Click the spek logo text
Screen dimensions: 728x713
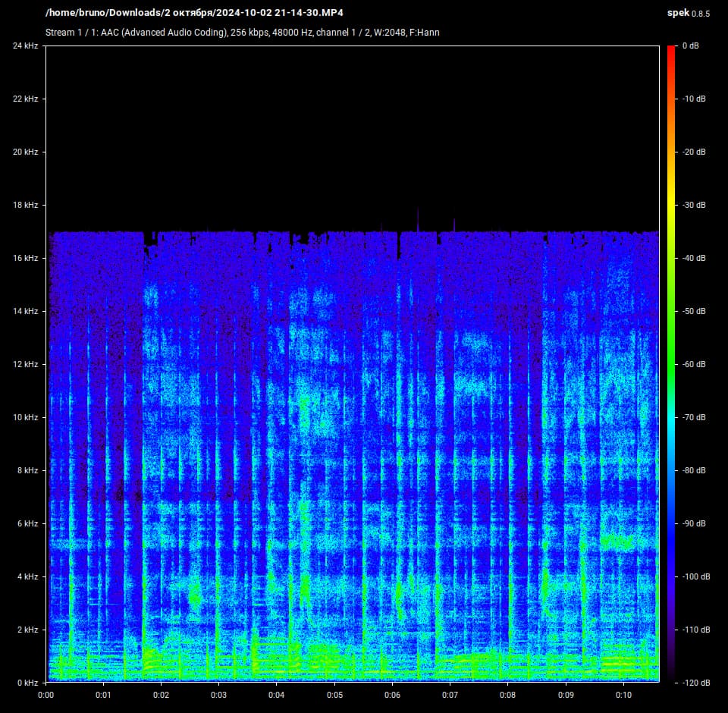[x=677, y=13]
